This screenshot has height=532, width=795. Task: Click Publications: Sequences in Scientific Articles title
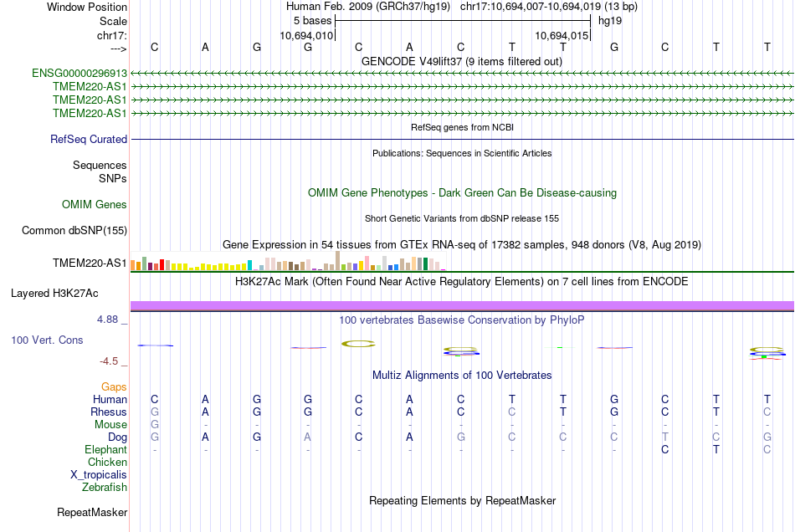coord(462,153)
